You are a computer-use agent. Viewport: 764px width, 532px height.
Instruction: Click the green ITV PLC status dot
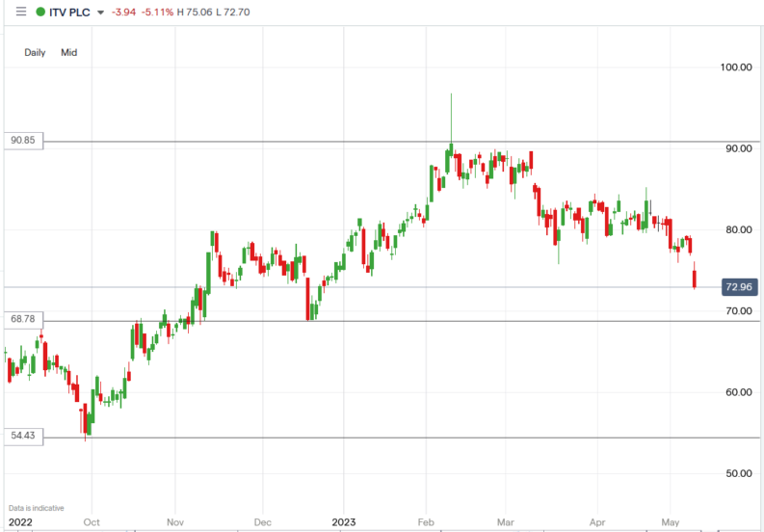[x=40, y=13]
